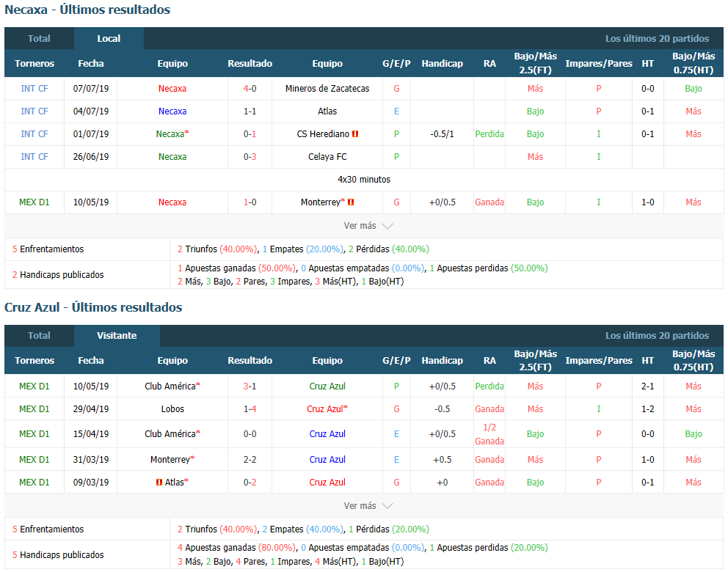
Task: Open 0-0 result on 15/04/19
Action: (x=250, y=433)
